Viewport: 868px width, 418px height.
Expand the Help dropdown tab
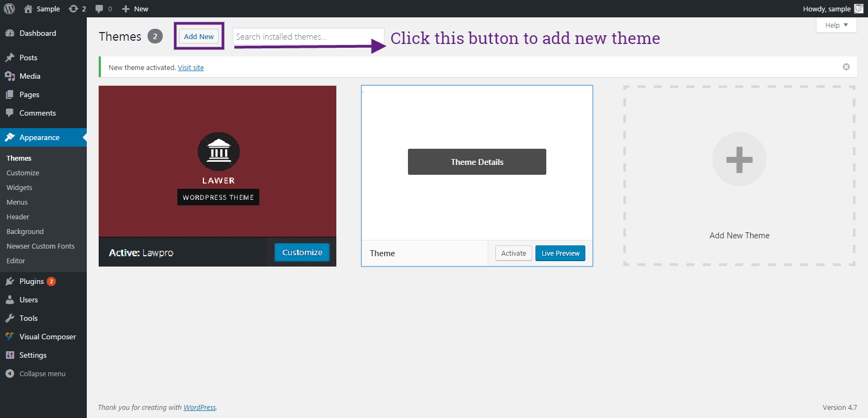point(836,25)
